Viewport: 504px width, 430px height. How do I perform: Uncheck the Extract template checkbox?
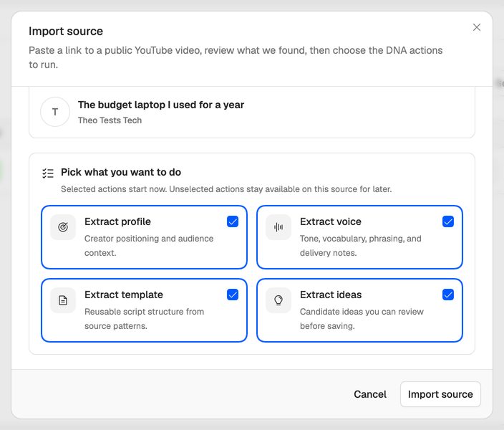233,295
